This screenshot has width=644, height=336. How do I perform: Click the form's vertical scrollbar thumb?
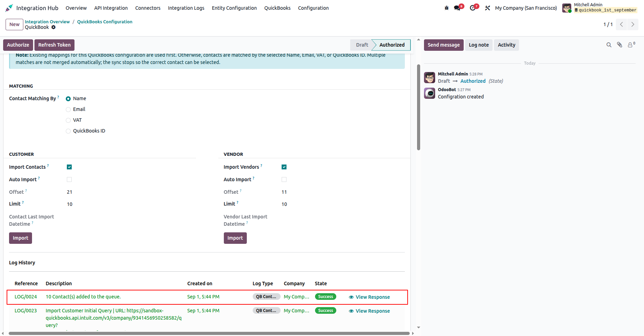click(x=418, y=107)
